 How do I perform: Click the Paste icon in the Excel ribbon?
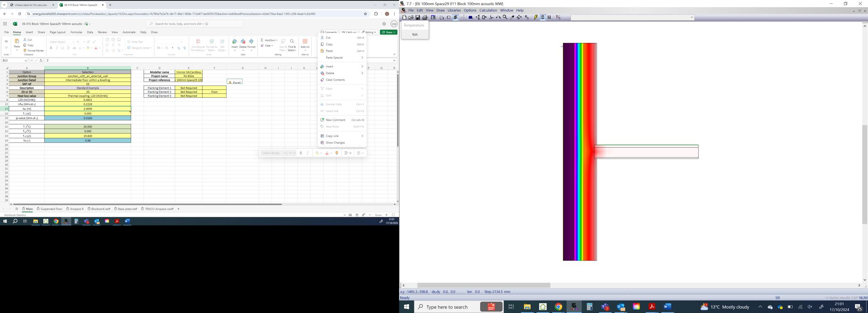point(17,41)
